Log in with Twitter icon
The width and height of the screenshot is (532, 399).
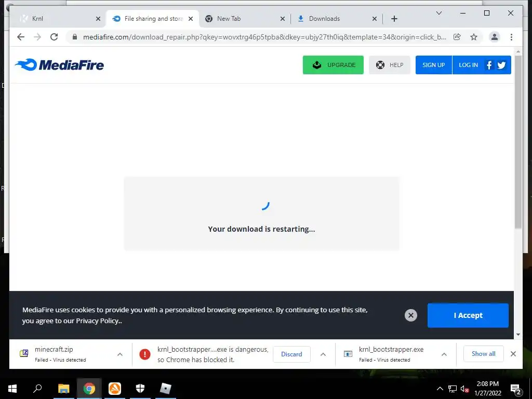(501, 65)
